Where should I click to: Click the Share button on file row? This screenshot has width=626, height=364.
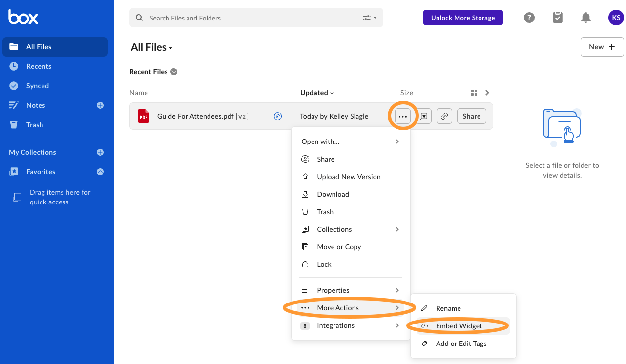(x=471, y=116)
